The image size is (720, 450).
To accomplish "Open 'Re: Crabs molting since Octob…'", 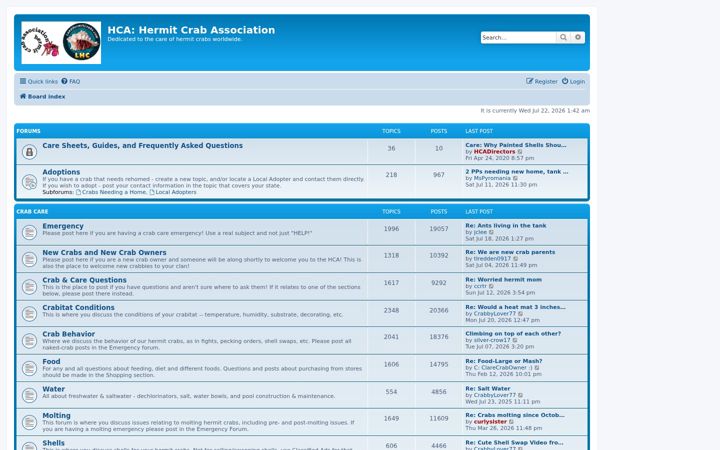I will tap(515, 415).
